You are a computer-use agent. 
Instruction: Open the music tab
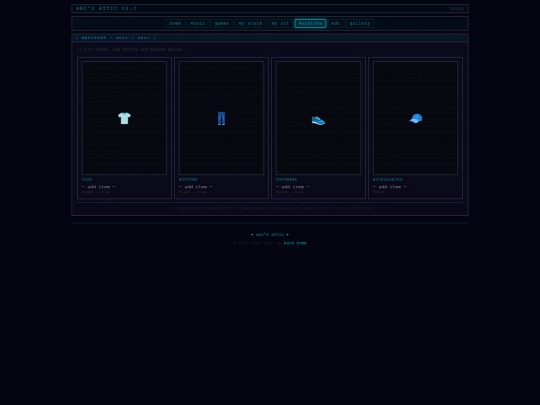(198, 23)
